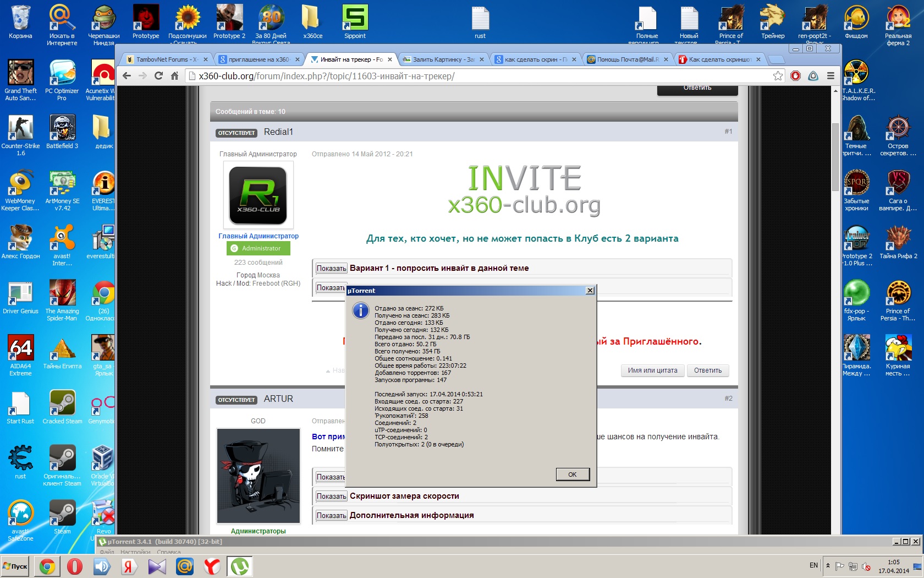Image resolution: width=924 pixels, height=578 pixels.
Task: Click the uTorrent taskbar icon
Action: tap(240, 566)
